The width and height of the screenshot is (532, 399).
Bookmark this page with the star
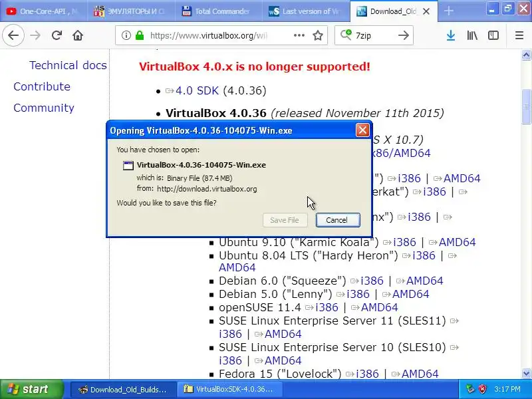[318, 35]
